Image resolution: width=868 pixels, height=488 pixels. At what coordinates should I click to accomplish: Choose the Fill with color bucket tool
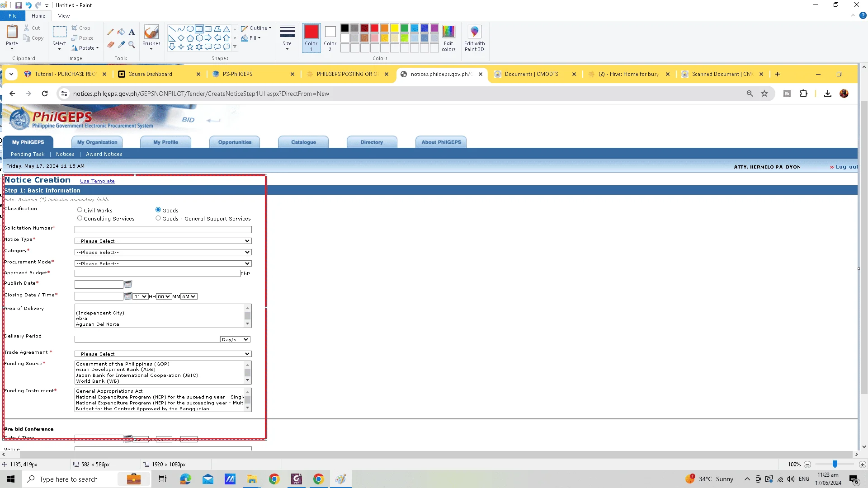click(x=121, y=32)
